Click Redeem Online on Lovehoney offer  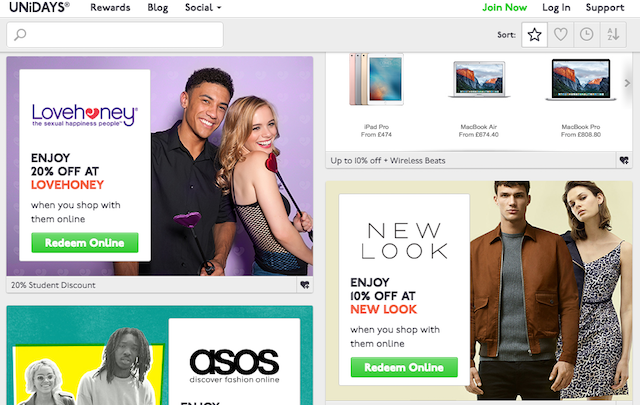tap(85, 243)
